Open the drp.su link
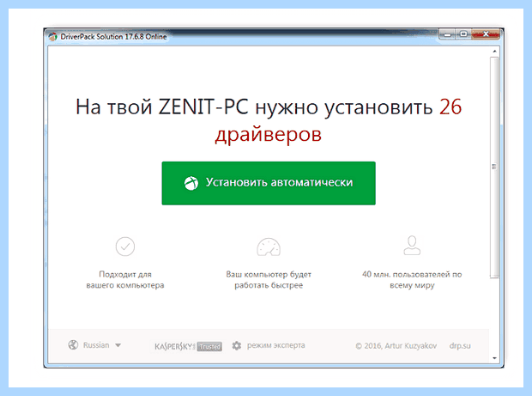Image resolution: width=532 pixels, height=396 pixels. 460,345
